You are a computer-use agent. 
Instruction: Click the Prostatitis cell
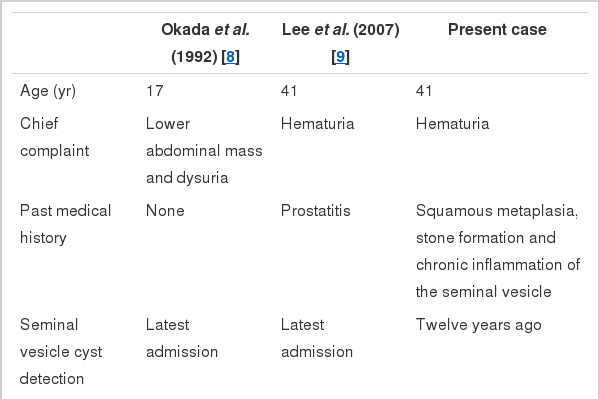(316, 211)
